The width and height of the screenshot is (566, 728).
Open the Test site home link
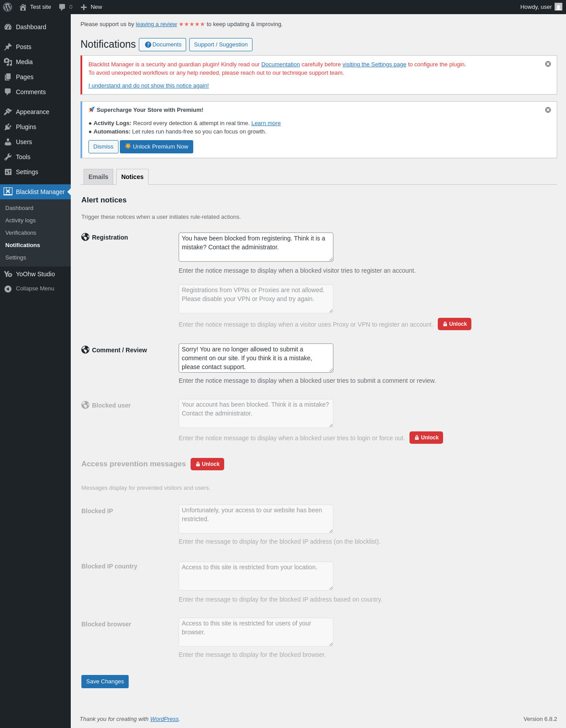(35, 7)
